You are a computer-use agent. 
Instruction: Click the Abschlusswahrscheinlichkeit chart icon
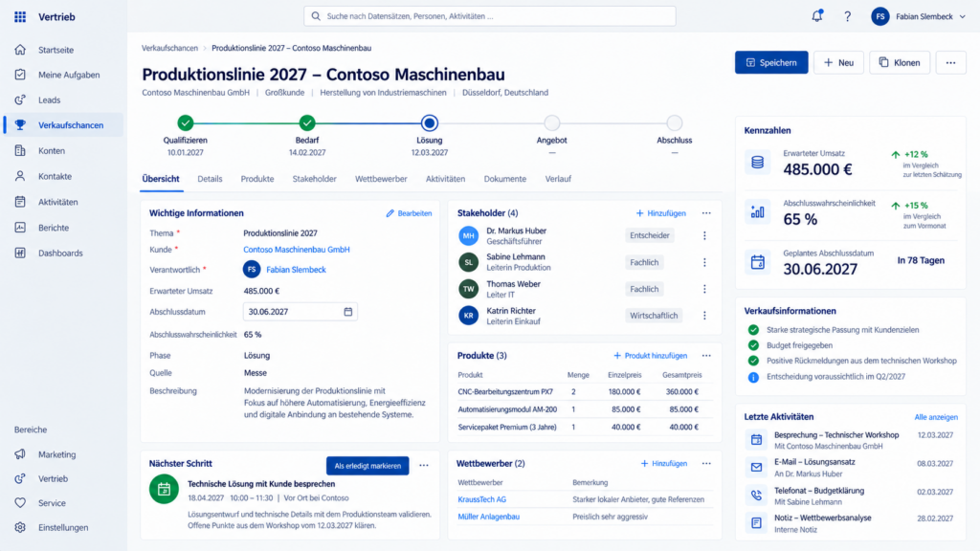(x=758, y=212)
